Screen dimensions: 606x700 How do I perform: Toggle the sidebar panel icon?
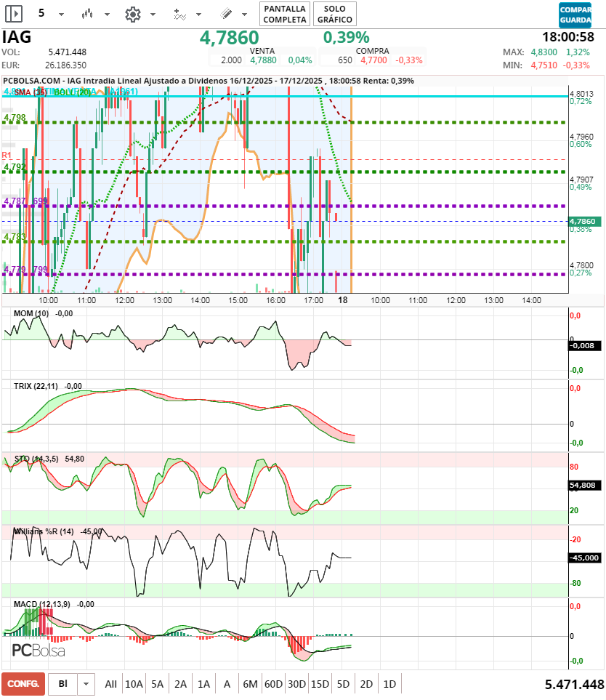pos(12,13)
